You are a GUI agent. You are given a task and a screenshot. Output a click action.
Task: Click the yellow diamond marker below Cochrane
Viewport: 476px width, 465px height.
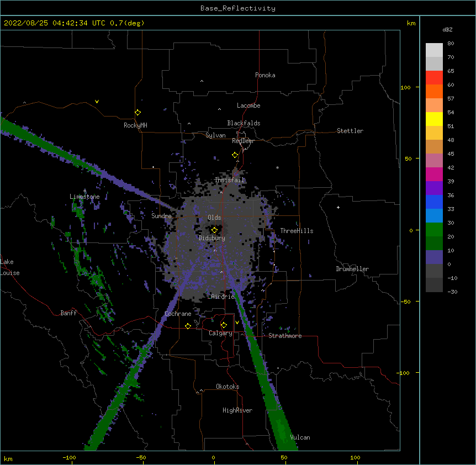pyautogui.click(x=188, y=326)
